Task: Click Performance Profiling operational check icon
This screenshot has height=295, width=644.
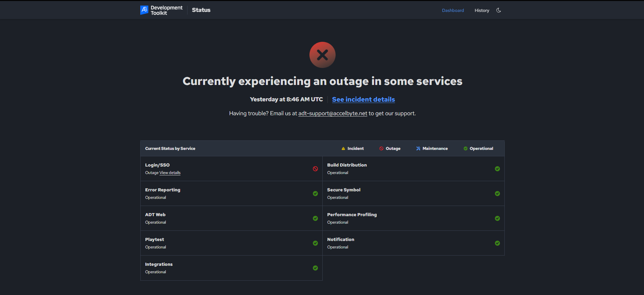Action: pyautogui.click(x=497, y=218)
